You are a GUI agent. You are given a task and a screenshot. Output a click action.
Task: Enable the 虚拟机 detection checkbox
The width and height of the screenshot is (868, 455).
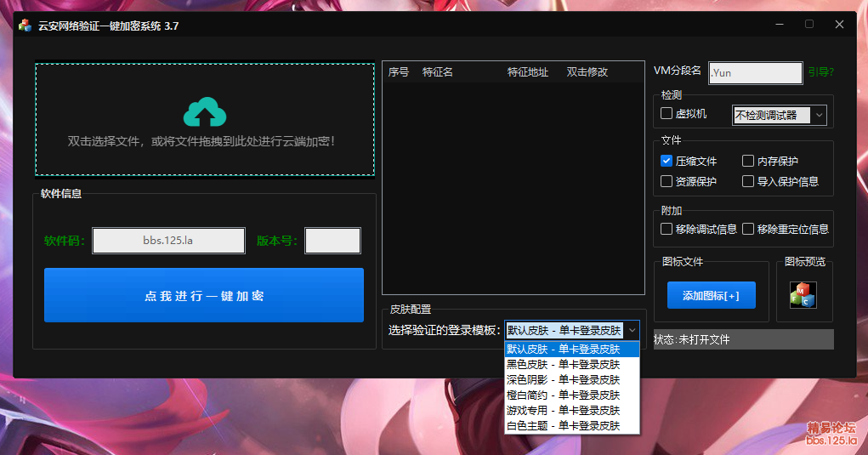coord(667,113)
